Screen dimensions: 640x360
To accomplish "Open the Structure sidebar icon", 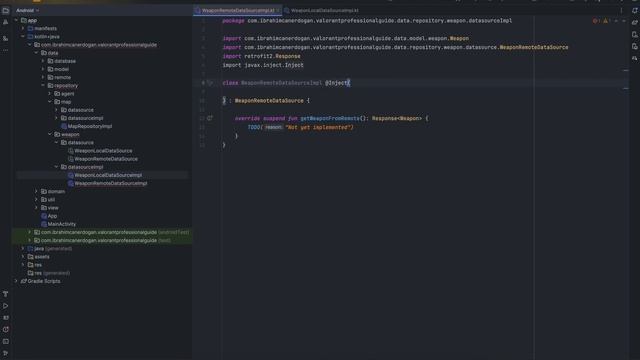I will (x=5, y=38).
